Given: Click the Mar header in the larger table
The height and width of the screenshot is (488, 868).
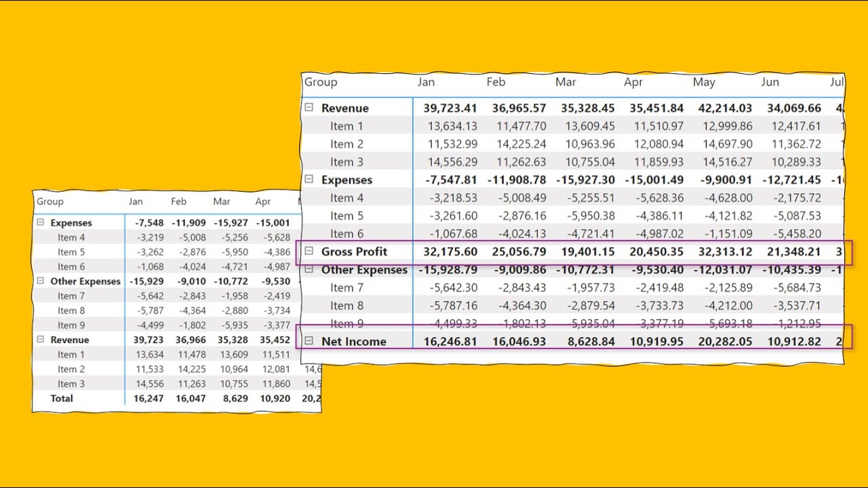Looking at the screenshot, I should click(x=566, y=82).
